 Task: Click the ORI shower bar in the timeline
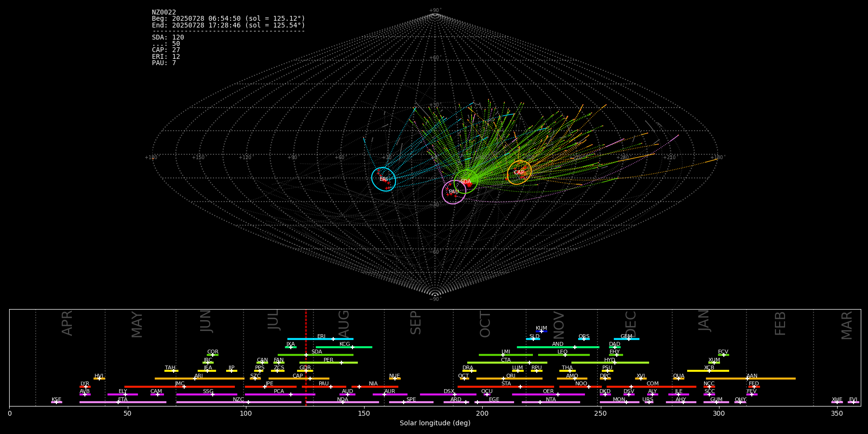(x=509, y=379)
